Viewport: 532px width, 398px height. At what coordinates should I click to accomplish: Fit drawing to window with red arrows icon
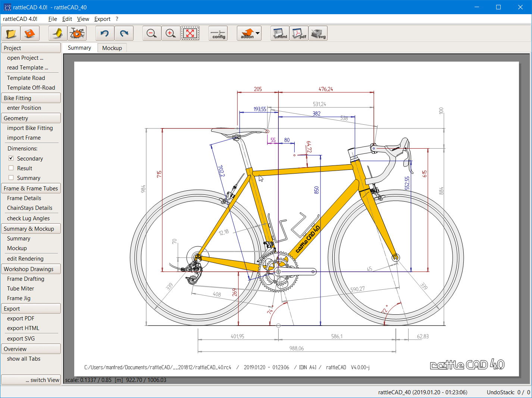190,33
